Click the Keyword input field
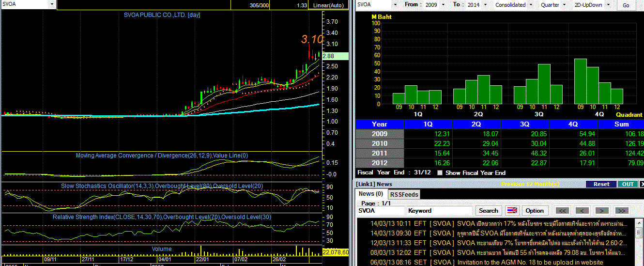The image size is (644, 266). pos(439,211)
